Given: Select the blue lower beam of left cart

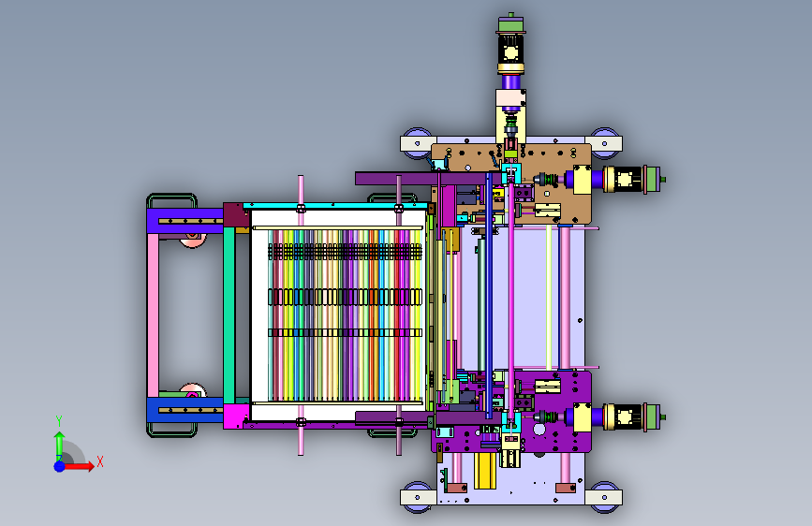Looking at the screenshot, I should point(185,410).
